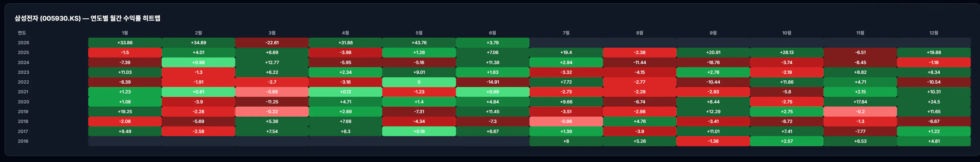Click the 2024 February cell +0.96
Image resolution: width=980 pixels, height=162 pixels.
[x=198, y=62]
